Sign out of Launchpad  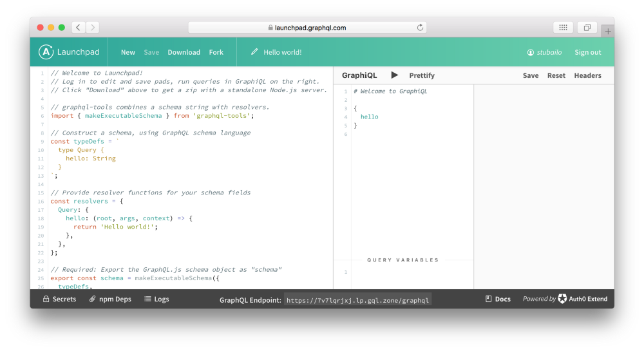coord(588,52)
